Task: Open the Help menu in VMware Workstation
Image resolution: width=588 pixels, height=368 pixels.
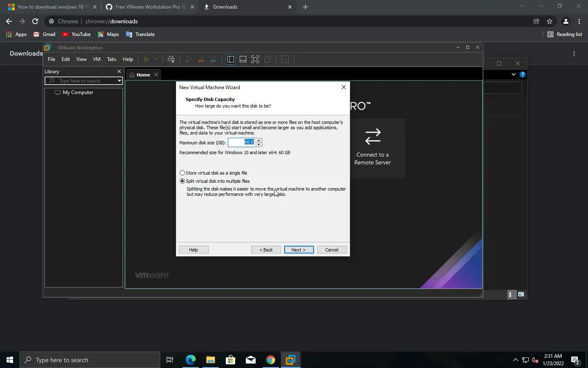Action: 128,59
